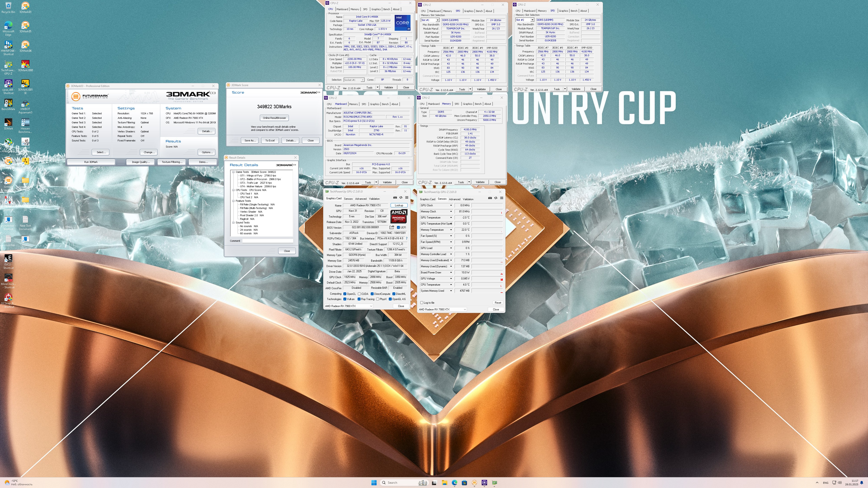Open the hamburger menu in GPU-Z Sensors window
The image size is (868, 488).
click(x=501, y=198)
